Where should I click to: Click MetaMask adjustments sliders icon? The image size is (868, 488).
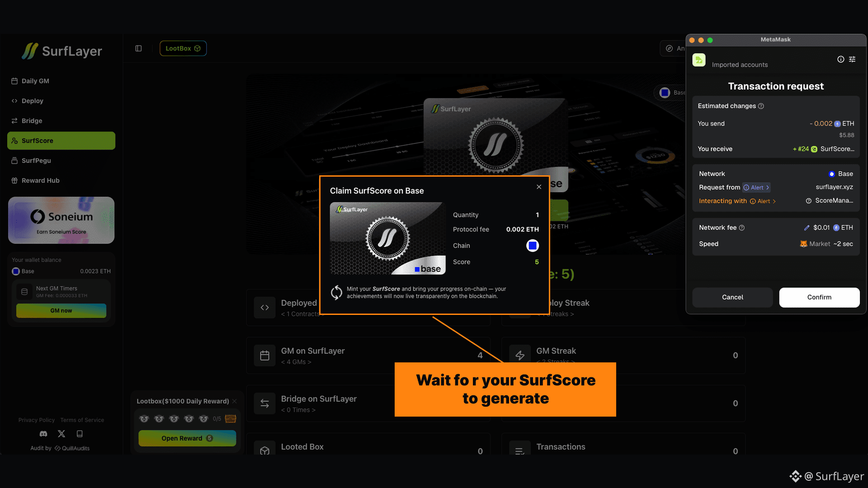point(852,59)
